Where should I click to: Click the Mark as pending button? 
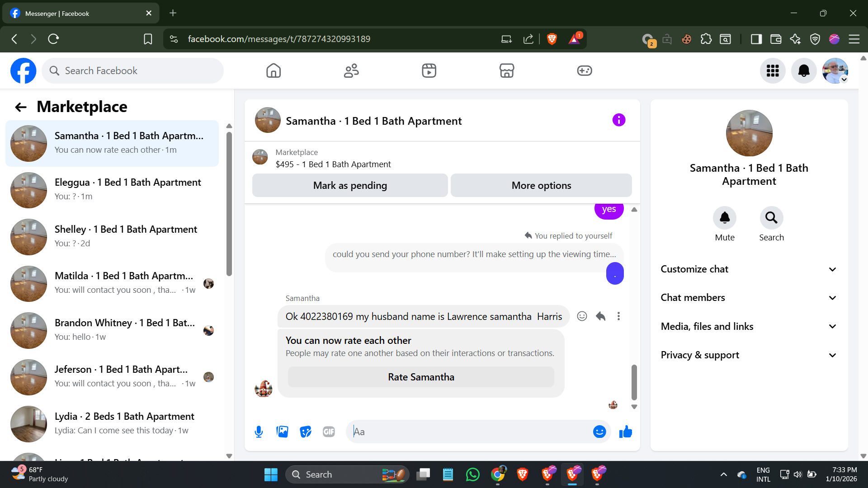[350, 185]
